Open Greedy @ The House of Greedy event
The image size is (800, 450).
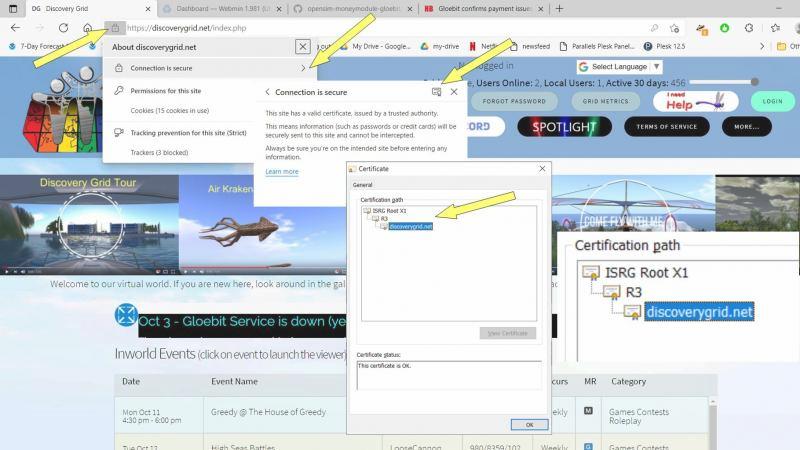point(268,412)
